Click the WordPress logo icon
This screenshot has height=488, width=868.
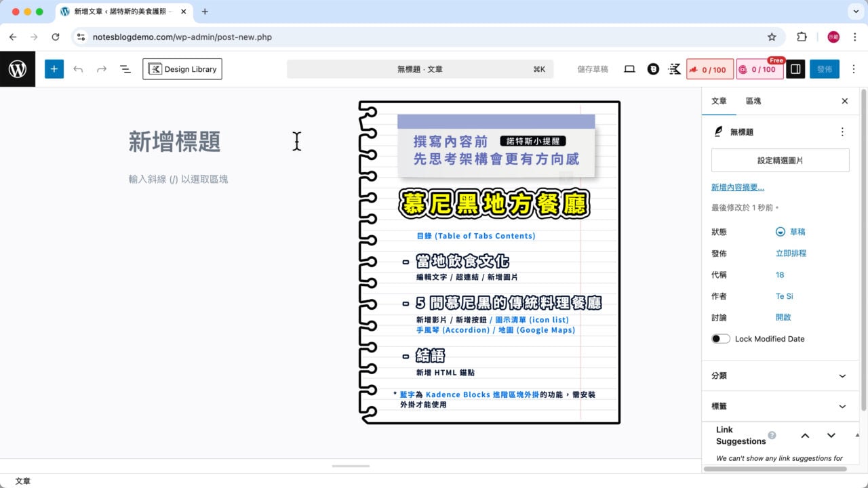click(18, 68)
